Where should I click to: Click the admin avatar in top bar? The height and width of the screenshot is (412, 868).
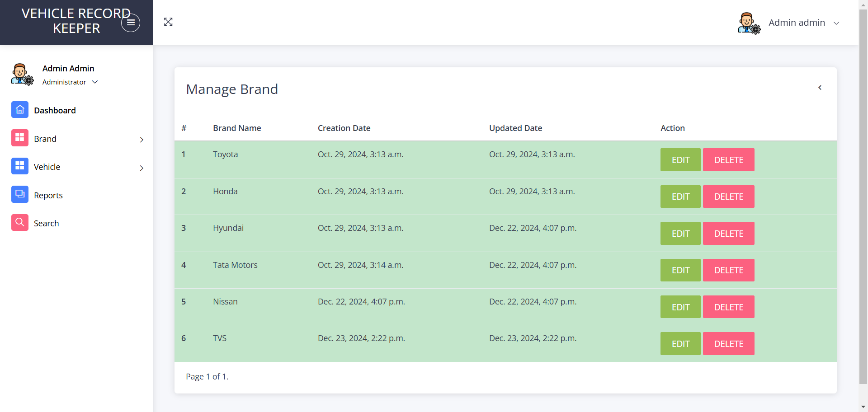(x=749, y=23)
